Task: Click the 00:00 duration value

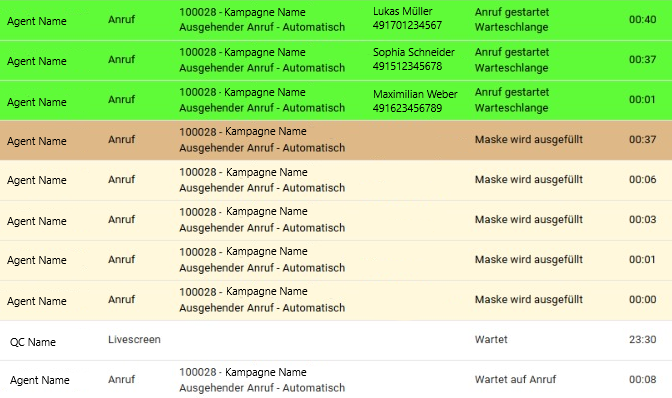Action: pyautogui.click(x=642, y=299)
